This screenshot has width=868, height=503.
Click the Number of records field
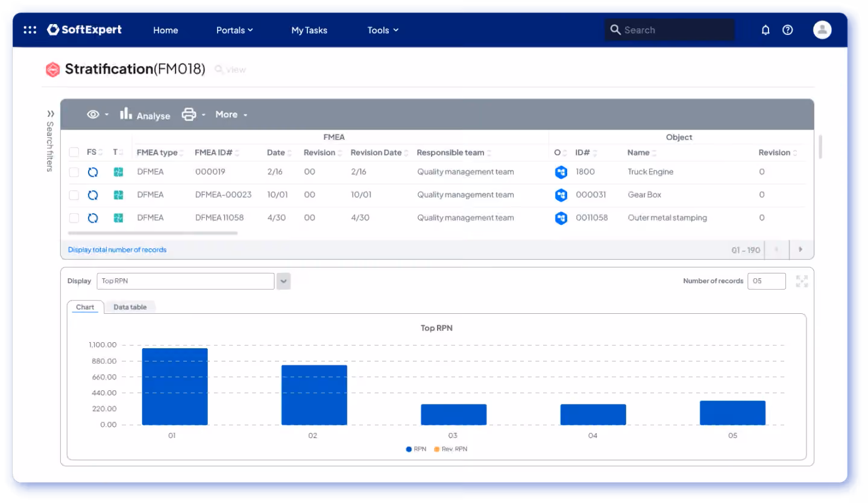coord(767,281)
